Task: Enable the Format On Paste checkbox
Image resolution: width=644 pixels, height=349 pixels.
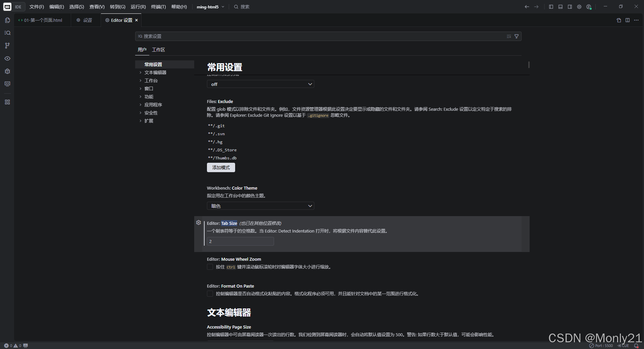Action: [210, 294]
